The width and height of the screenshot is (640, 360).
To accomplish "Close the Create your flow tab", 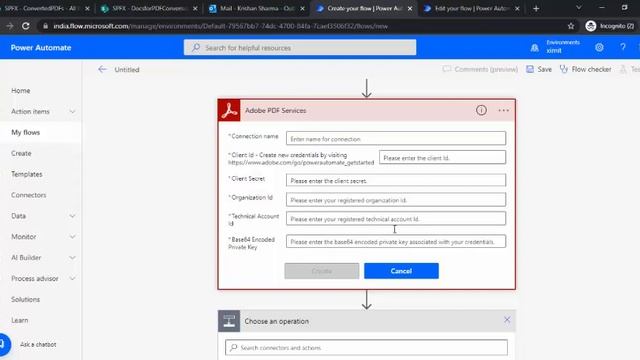I will [x=410, y=8].
